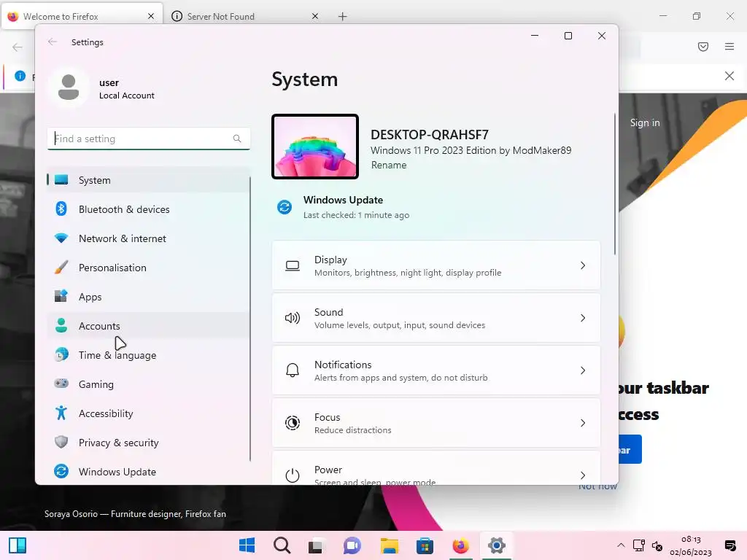
Task: Click the Windows Update sync icon in System header
Action: pyautogui.click(x=285, y=207)
